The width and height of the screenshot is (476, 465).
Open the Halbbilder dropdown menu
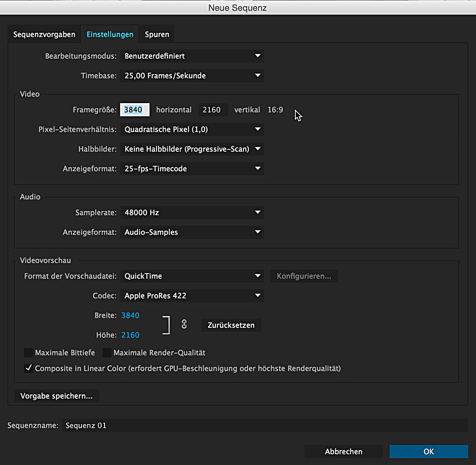192,149
